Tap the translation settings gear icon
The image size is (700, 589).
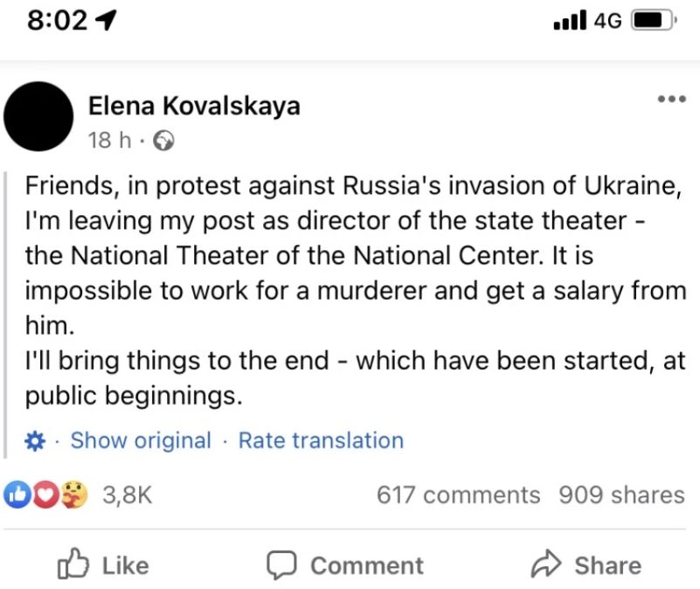pos(35,441)
